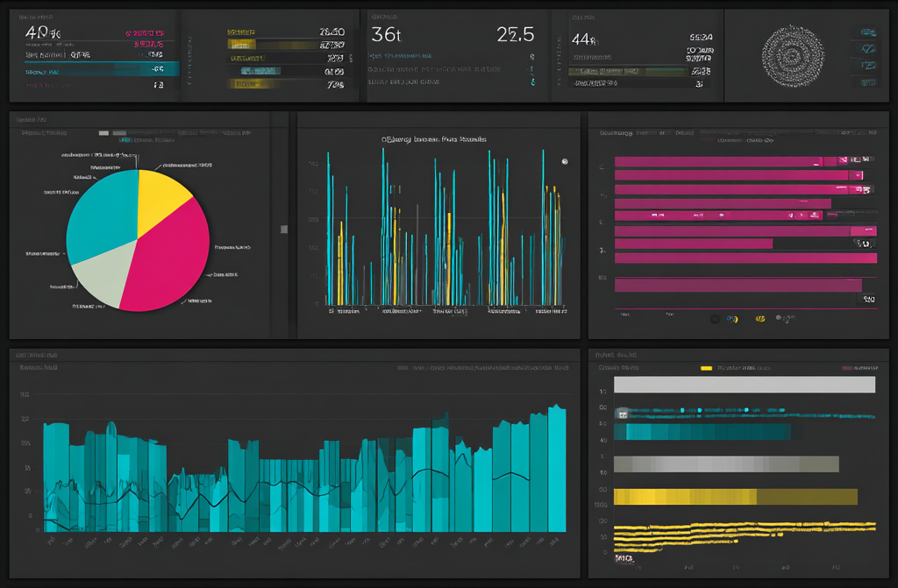The height and width of the screenshot is (588, 898).
Task: Click the "36t" metric in the top panel
Action: tap(387, 35)
